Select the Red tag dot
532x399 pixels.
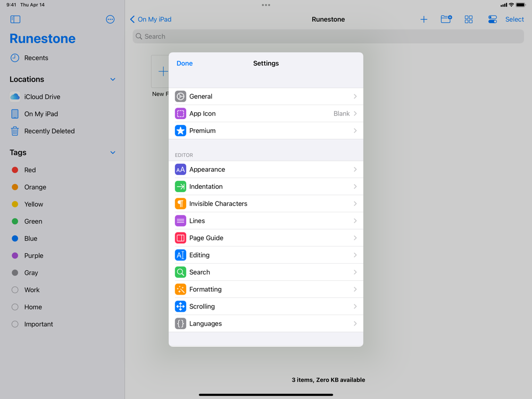15,170
